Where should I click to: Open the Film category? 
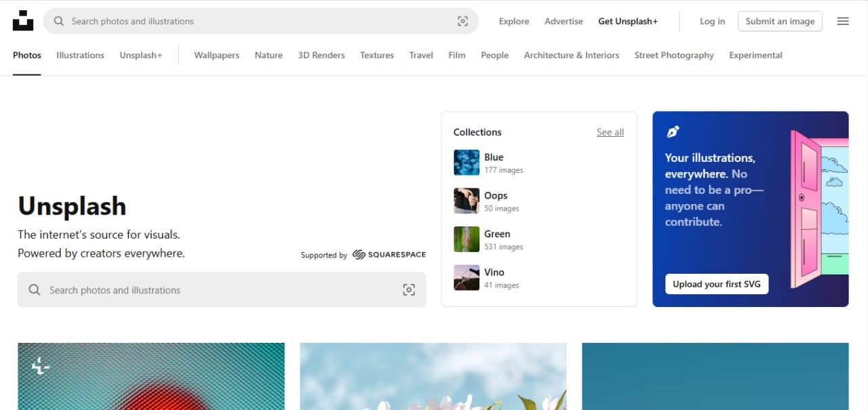[x=457, y=55]
